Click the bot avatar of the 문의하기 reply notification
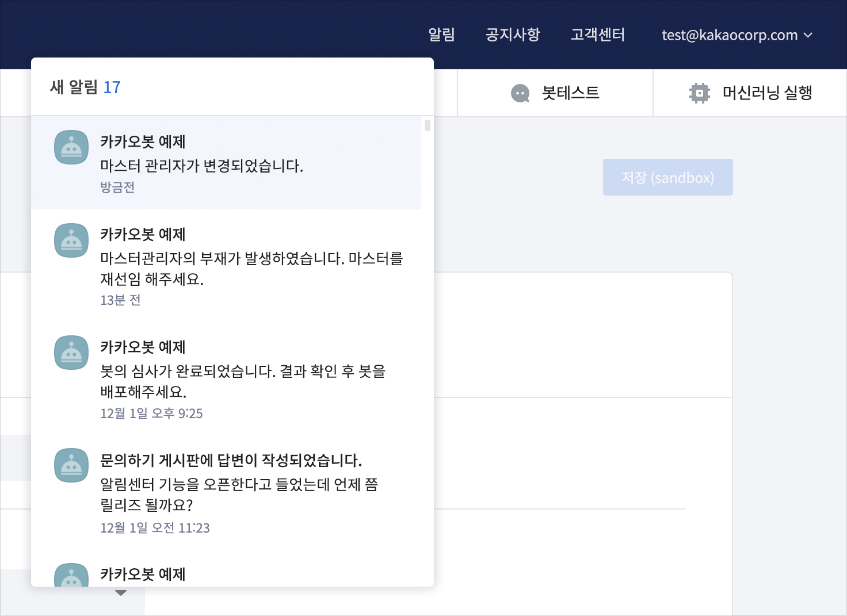 coord(71,465)
